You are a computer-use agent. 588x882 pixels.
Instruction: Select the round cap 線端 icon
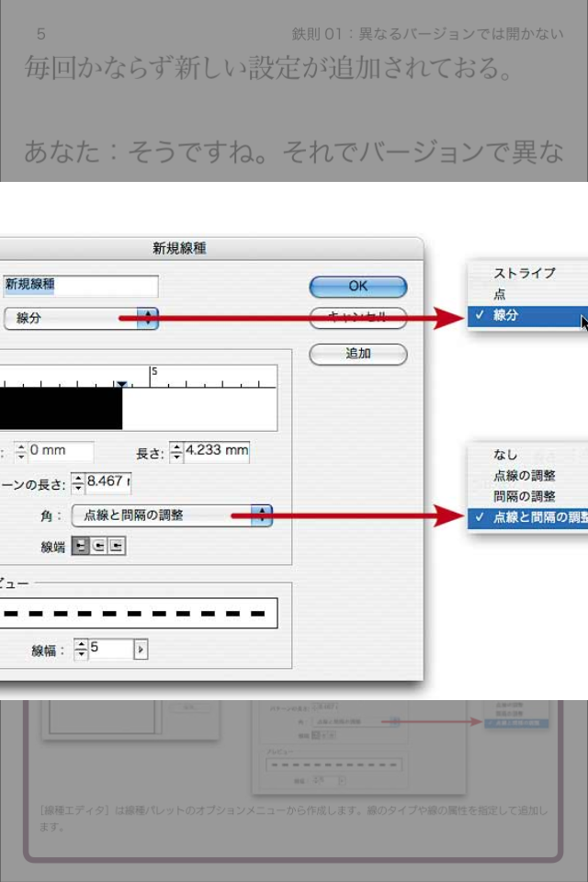(x=98, y=546)
